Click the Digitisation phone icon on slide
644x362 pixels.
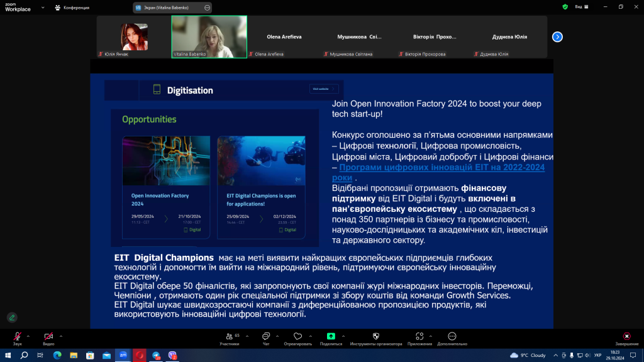(157, 89)
